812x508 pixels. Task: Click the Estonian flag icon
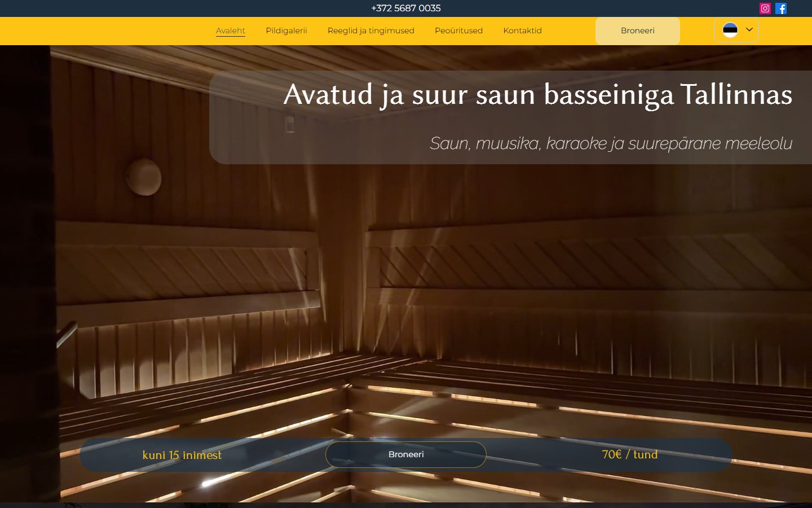(x=730, y=30)
